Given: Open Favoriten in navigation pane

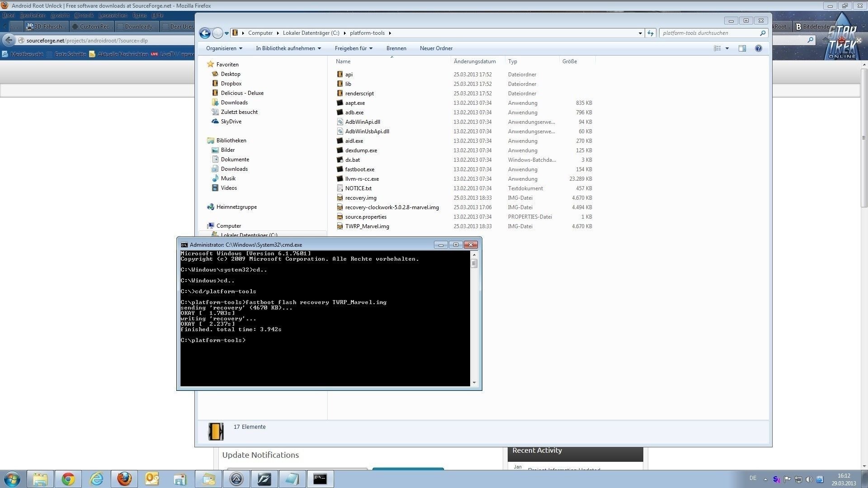Looking at the screenshot, I should pos(227,65).
